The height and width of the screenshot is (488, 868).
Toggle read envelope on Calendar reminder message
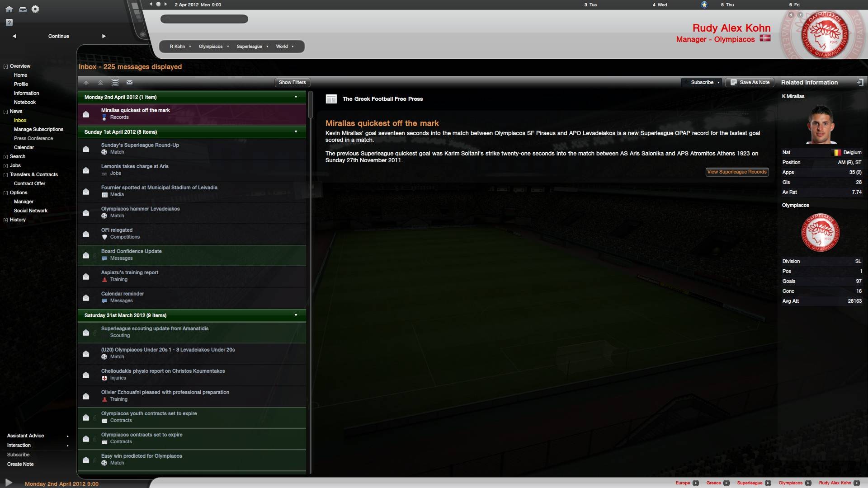point(86,297)
